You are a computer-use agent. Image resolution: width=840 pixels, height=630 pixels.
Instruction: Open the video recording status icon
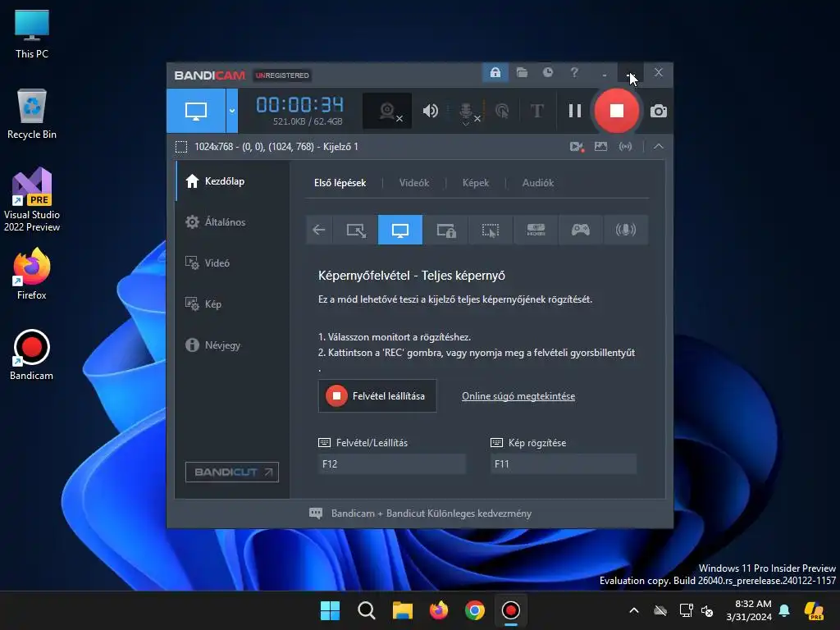tap(577, 147)
